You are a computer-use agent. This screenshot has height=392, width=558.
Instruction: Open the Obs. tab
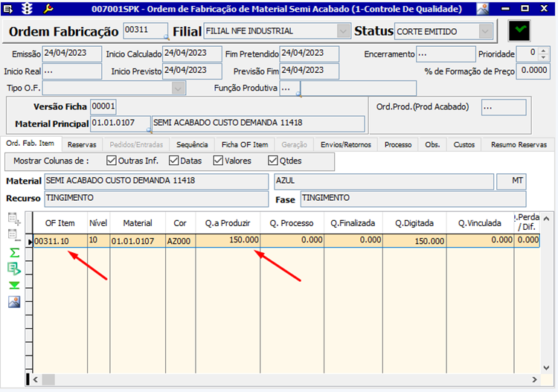coord(432,145)
